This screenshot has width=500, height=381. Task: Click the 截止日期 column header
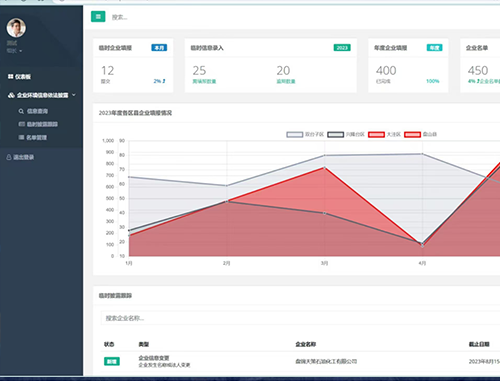click(479, 344)
